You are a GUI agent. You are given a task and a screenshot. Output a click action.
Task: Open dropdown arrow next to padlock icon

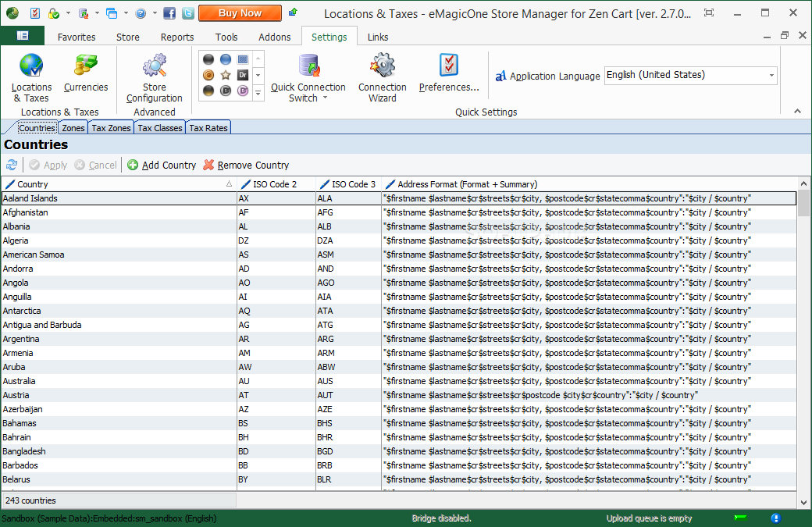point(68,13)
